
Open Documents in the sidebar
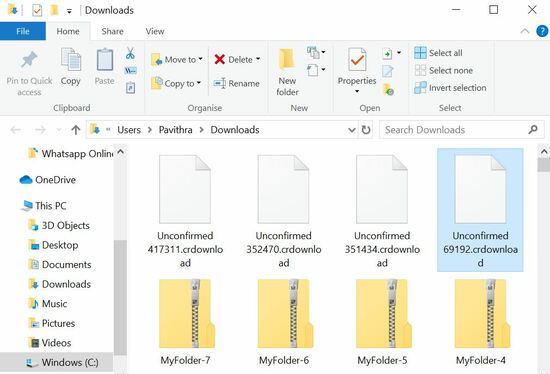(x=60, y=265)
